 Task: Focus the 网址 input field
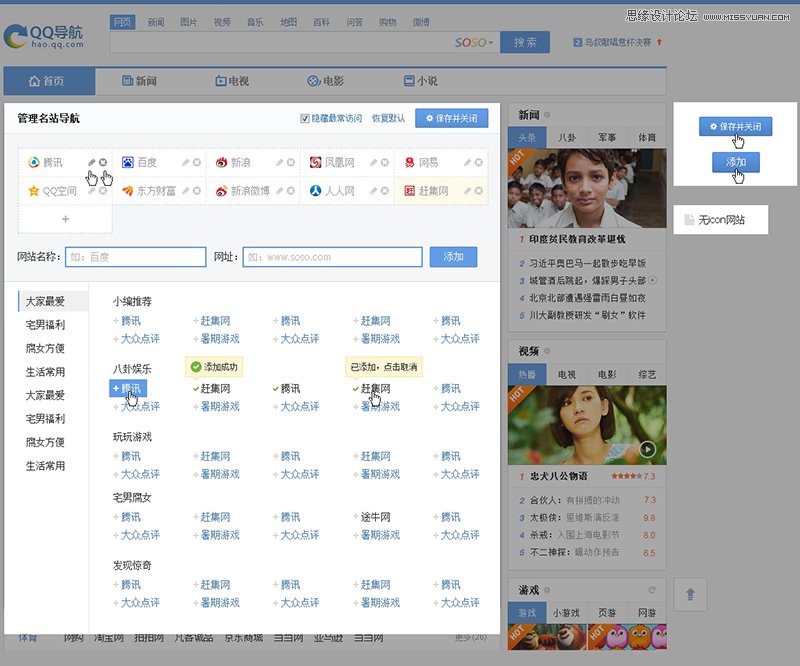(333, 257)
